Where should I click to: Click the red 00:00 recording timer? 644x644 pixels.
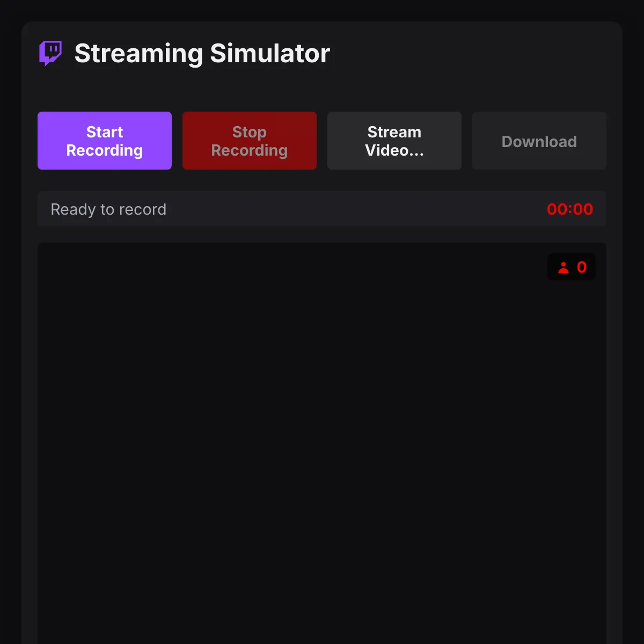pyautogui.click(x=570, y=209)
